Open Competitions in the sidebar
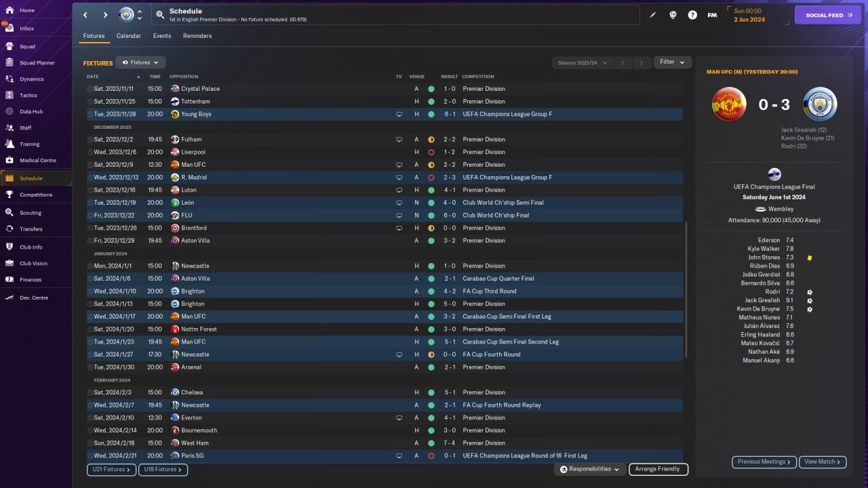The image size is (868, 488). (x=35, y=195)
